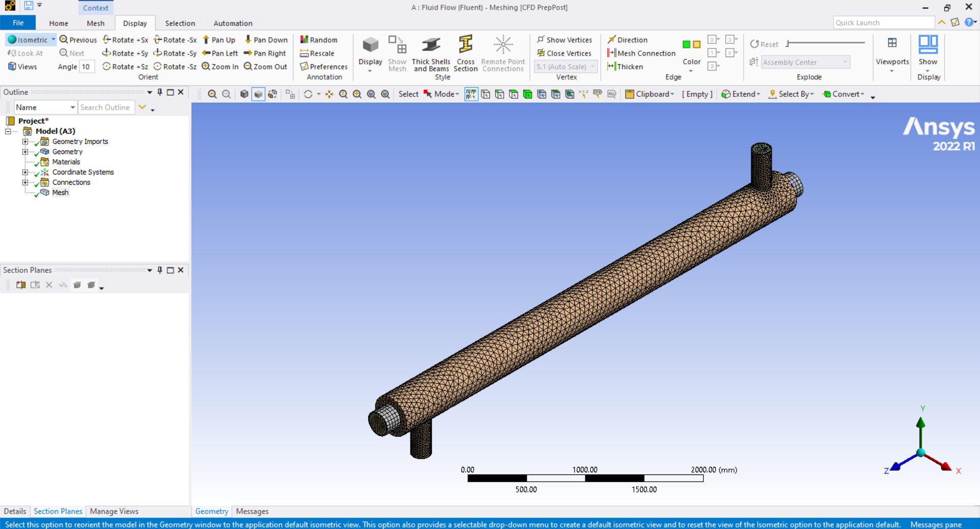This screenshot has width=980, height=529.
Task: Create a new Section Plane
Action: 21,285
